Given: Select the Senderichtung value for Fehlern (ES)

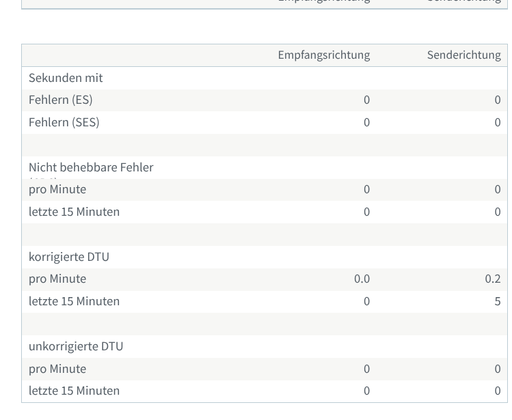Looking at the screenshot, I should point(497,100).
